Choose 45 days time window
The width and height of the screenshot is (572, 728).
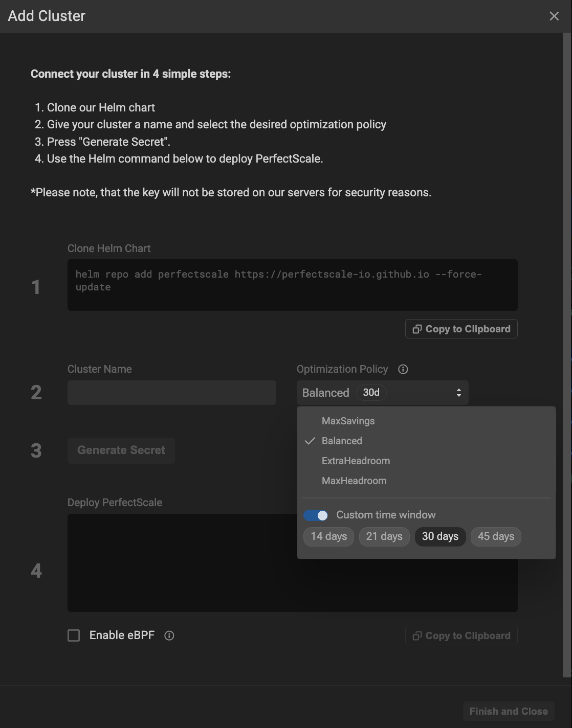496,536
